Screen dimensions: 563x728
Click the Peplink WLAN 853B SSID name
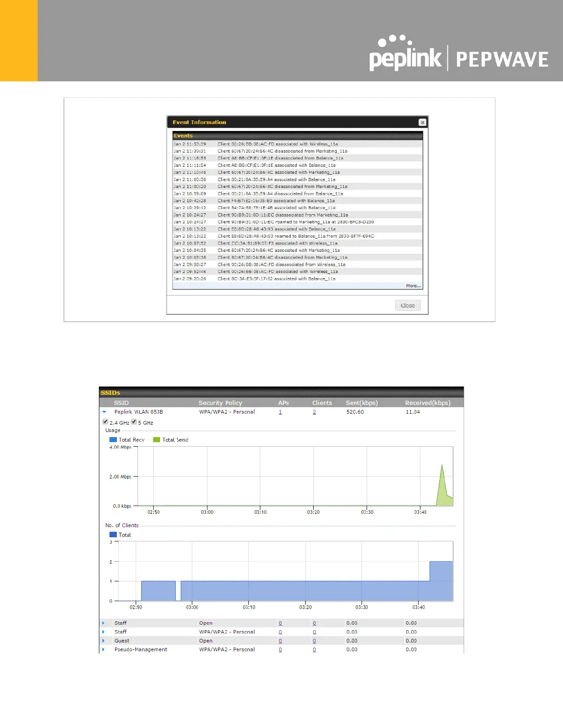coord(138,412)
